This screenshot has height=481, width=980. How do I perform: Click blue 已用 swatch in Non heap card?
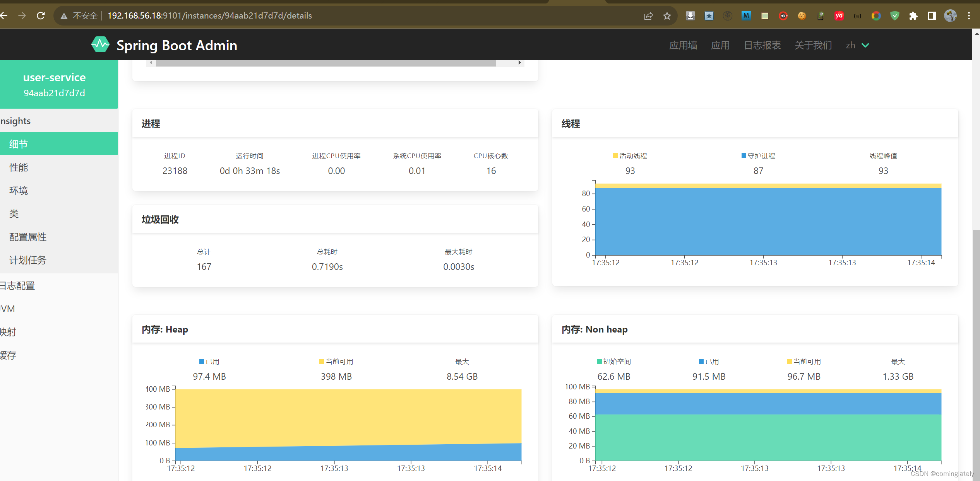[701, 362]
